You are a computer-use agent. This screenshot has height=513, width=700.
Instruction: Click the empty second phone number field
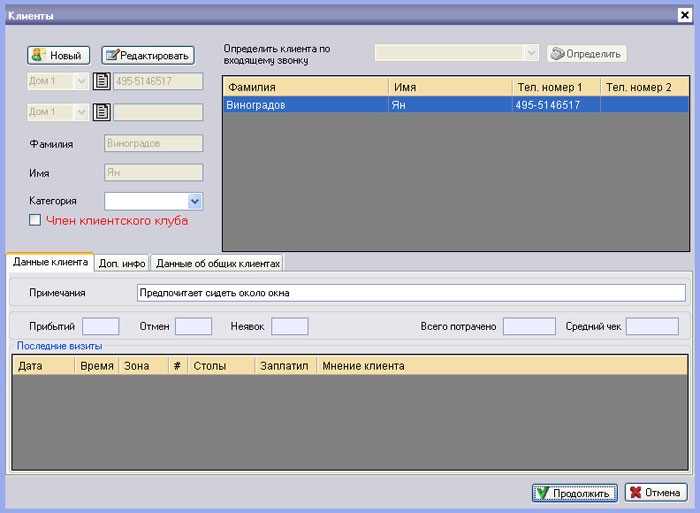coord(158,112)
